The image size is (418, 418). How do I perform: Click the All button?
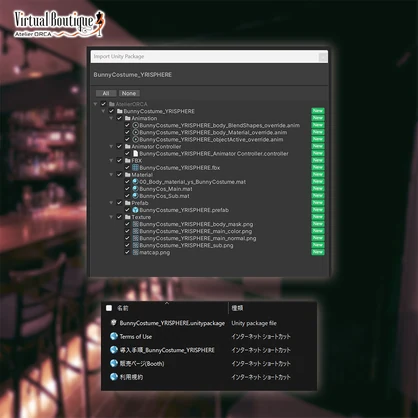(x=106, y=93)
